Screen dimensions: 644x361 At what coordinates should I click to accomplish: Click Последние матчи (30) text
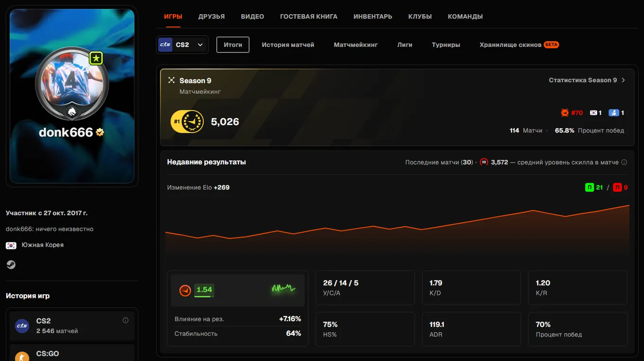439,162
